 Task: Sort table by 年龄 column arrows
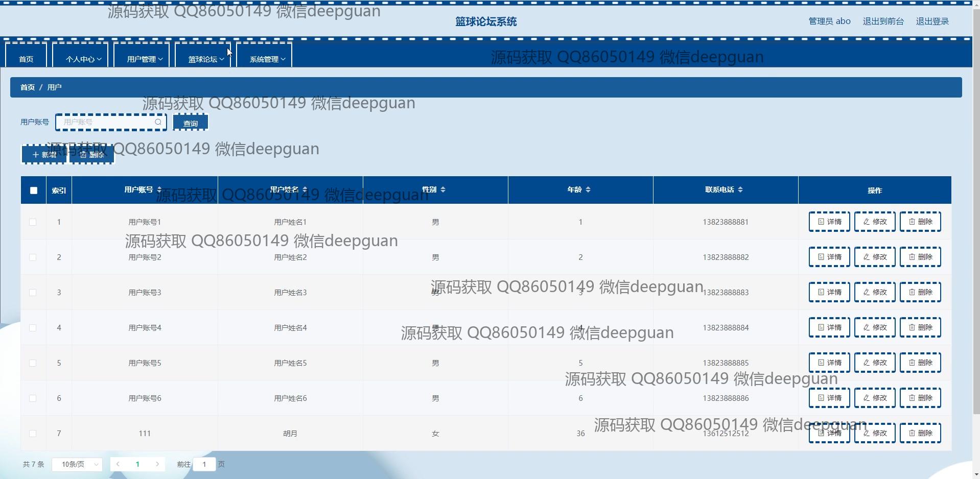click(x=588, y=190)
